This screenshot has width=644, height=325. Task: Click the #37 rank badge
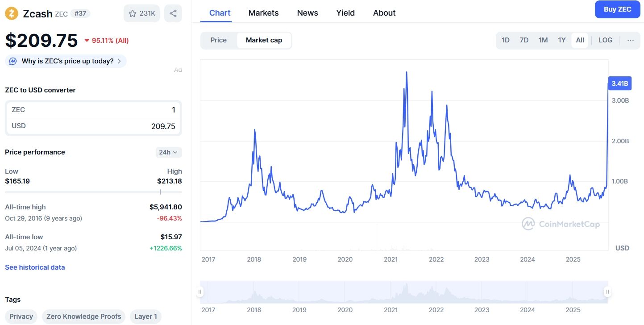tap(80, 13)
